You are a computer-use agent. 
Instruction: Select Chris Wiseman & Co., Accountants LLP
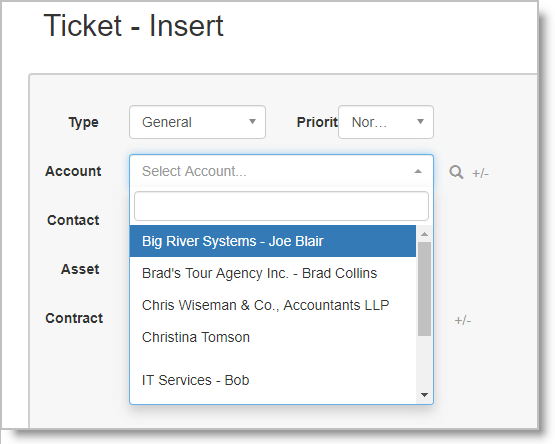(273, 305)
